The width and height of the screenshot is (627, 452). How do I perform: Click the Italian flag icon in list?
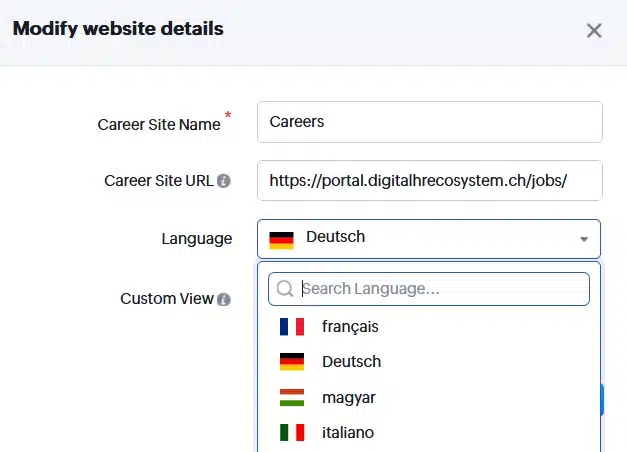[x=292, y=433]
